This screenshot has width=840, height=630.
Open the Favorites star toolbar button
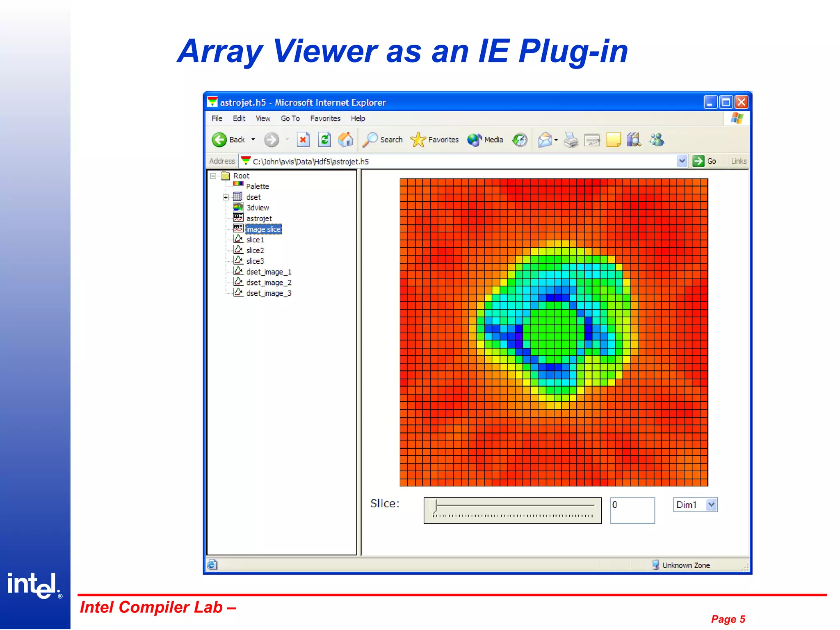pyautogui.click(x=434, y=140)
